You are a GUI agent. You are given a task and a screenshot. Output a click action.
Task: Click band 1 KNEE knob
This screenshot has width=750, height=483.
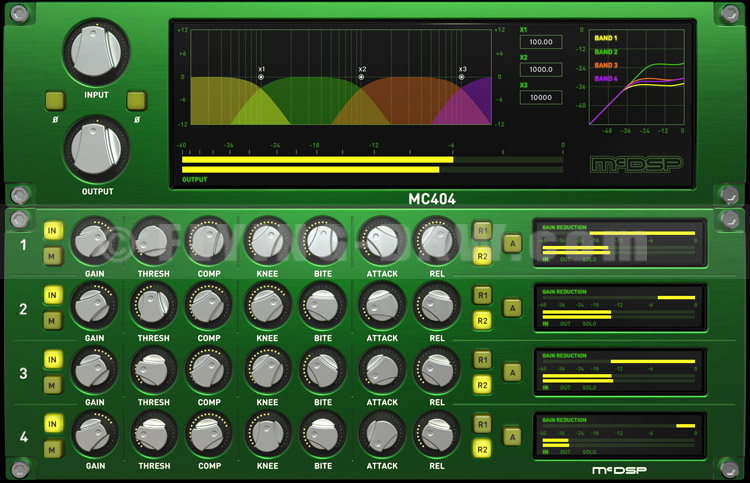(267, 241)
